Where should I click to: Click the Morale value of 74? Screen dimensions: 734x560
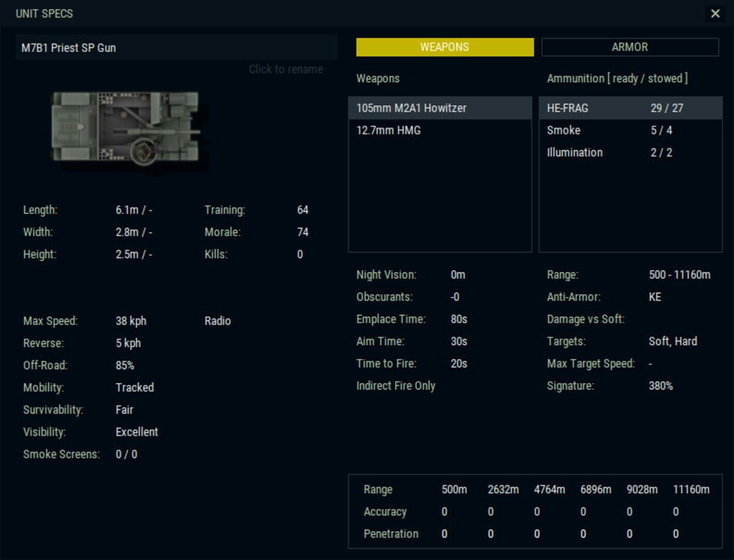(x=303, y=232)
